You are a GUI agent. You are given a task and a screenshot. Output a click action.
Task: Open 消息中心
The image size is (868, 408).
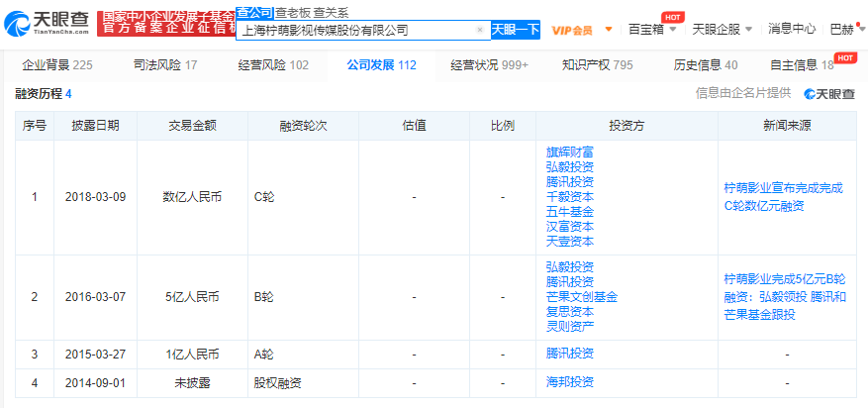[792, 30]
